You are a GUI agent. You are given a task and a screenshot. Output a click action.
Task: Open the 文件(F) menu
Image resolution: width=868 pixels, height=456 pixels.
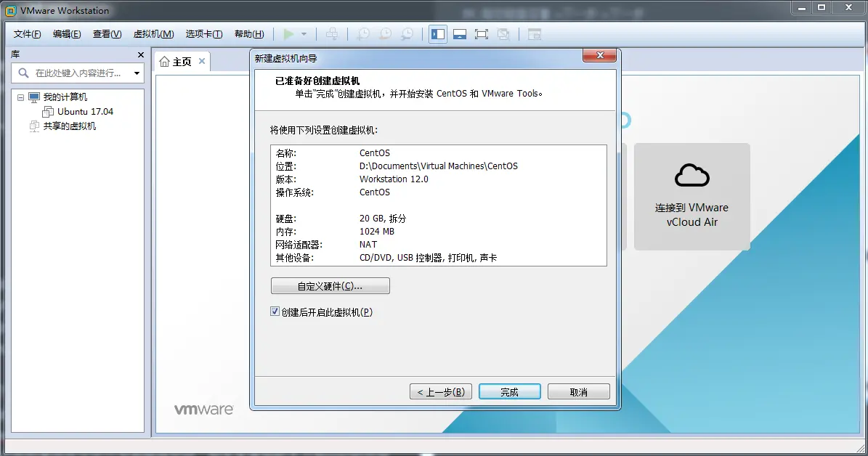[27, 34]
